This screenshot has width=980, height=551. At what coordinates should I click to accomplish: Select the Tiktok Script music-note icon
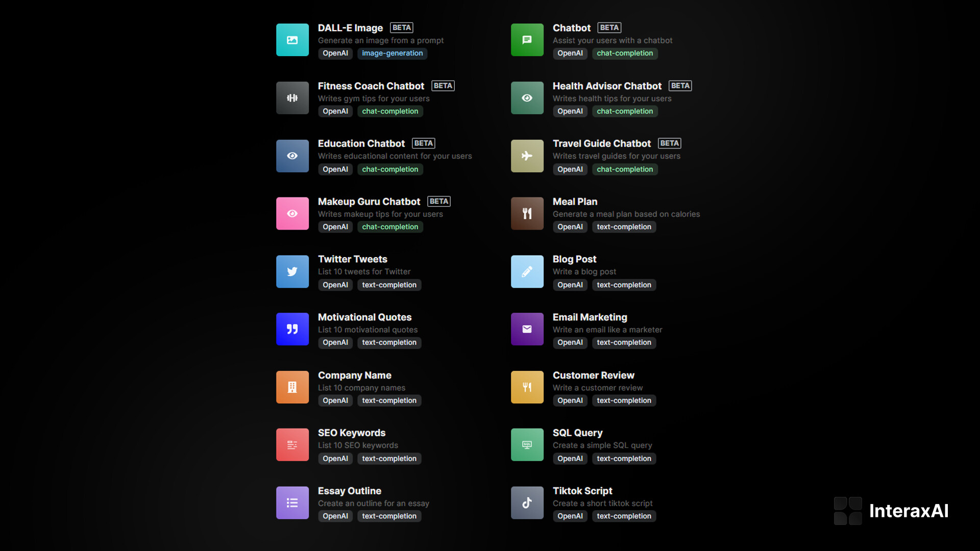point(527,503)
